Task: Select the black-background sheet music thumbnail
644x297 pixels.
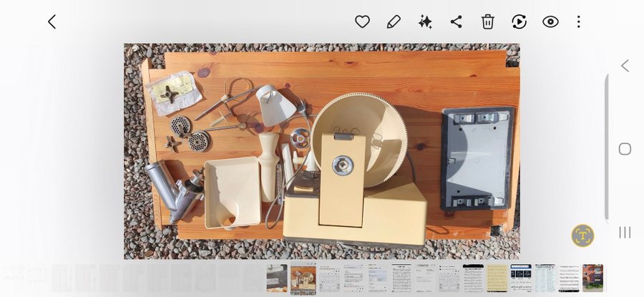Action: click(473, 278)
